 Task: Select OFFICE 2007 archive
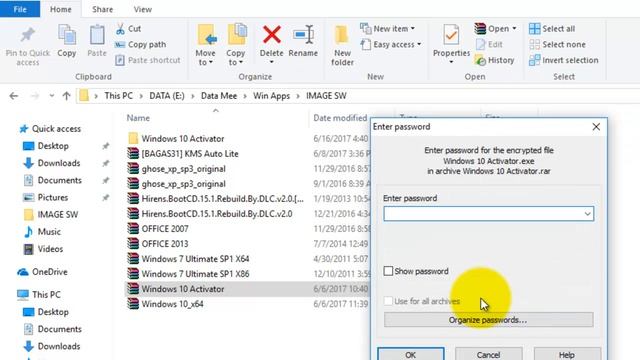point(158,229)
